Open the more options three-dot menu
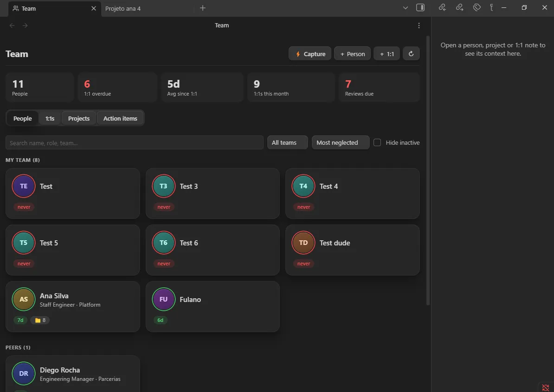This screenshot has width=554, height=392. [419, 26]
